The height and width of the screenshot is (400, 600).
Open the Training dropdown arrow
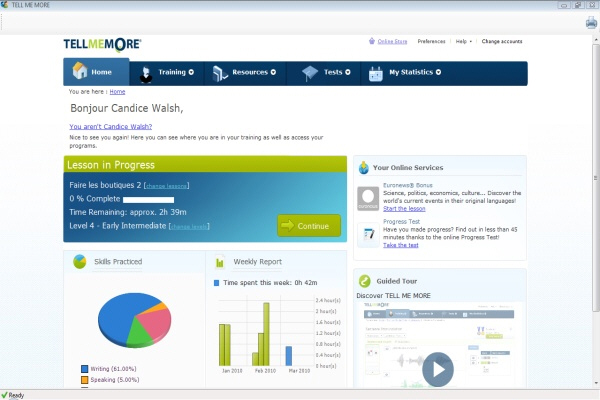tap(191, 72)
